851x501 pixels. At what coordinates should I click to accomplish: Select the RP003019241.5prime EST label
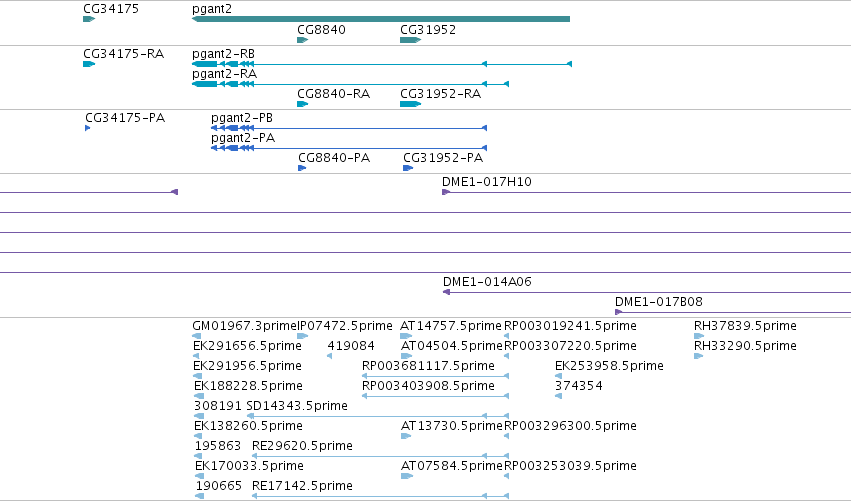pos(570,326)
